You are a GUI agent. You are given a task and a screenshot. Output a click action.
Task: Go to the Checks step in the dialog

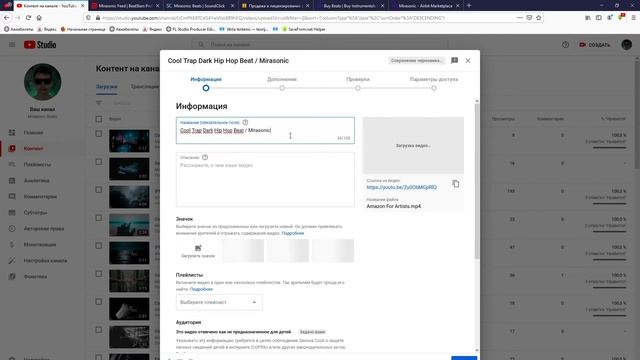358,83
